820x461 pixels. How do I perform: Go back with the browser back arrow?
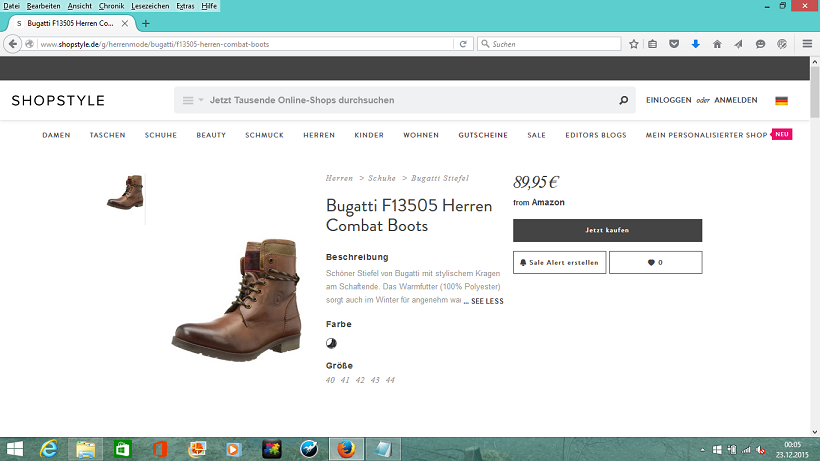[x=13, y=44]
